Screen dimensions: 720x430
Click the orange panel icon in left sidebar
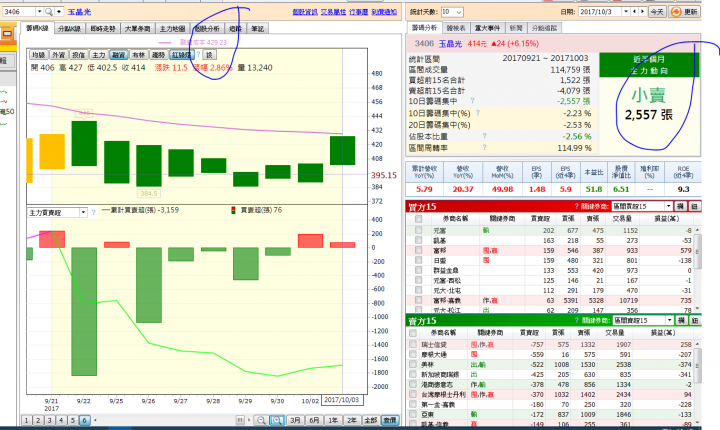(x=8, y=34)
